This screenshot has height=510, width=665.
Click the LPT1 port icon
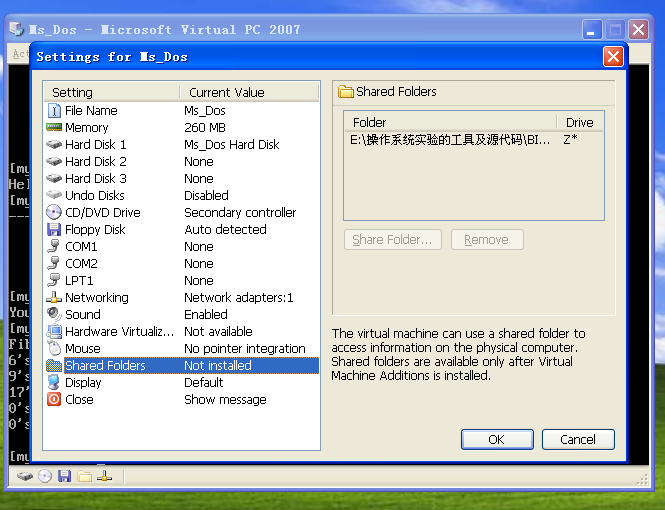54,280
